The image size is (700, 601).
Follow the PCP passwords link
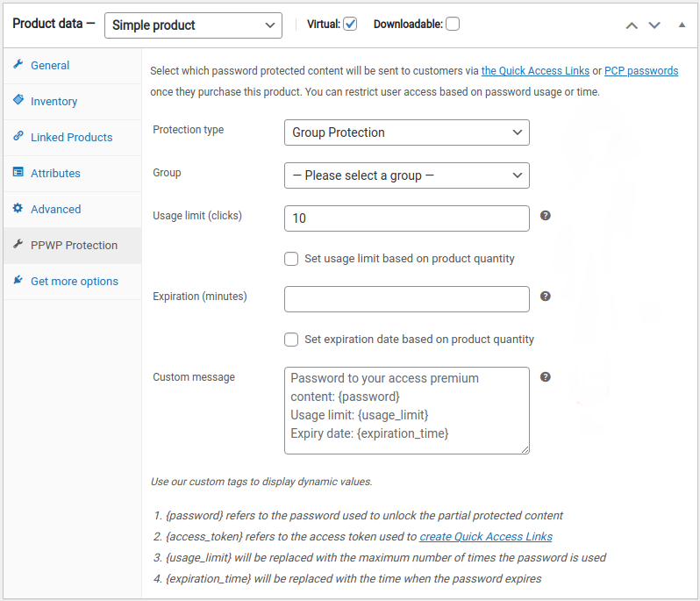pos(641,71)
